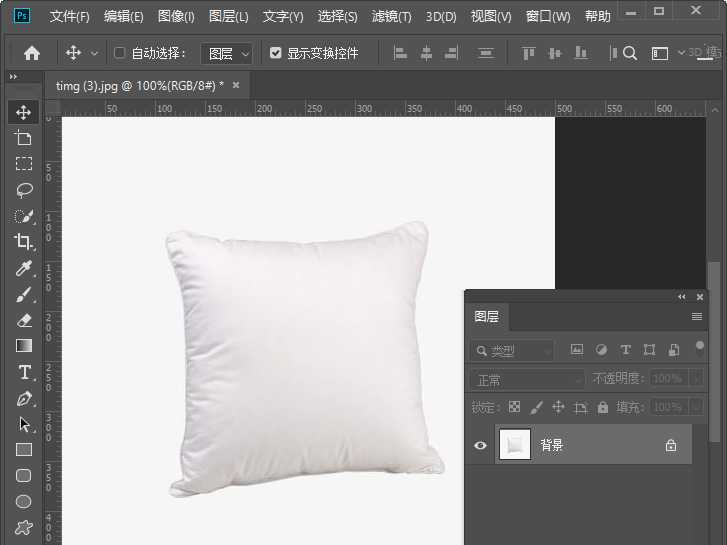Viewport: 727px width, 545px height.
Task: Click the Home button in options bar
Action: click(32, 53)
